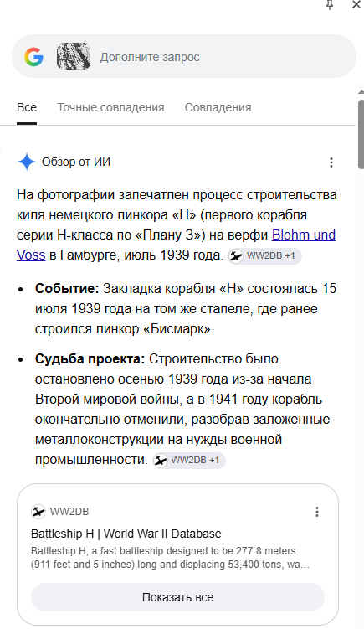
Task: Open Battleship H World War II Database result
Action: tap(126, 534)
